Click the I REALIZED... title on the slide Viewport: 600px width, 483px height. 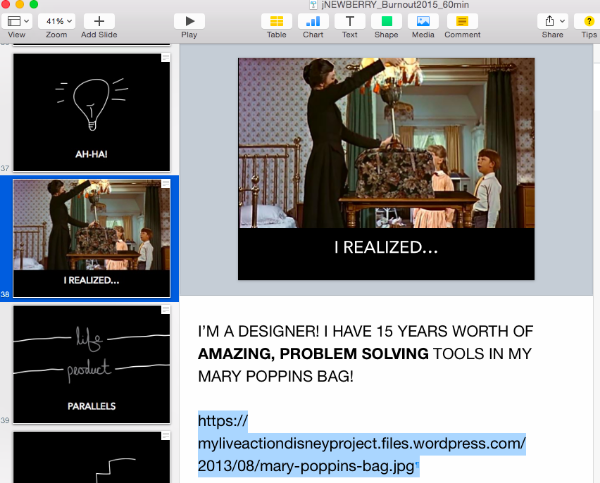386,247
